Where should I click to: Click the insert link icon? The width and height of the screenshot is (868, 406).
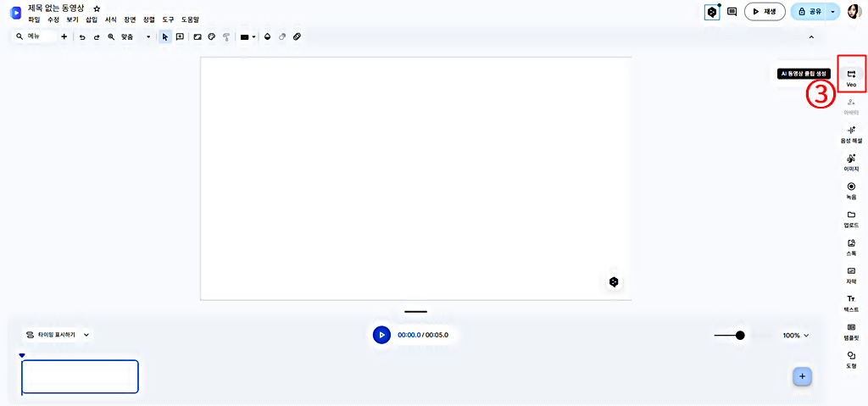pyautogui.click(x=297, y=37)
